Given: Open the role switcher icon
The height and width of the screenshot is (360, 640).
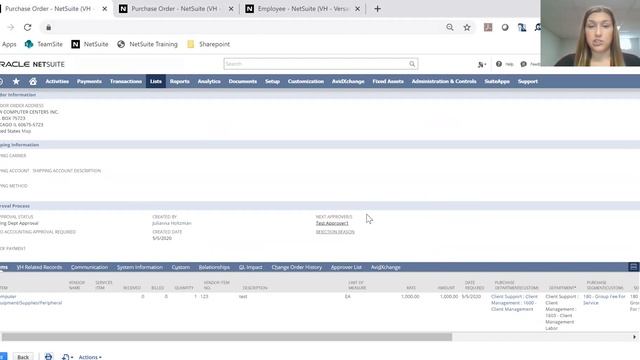Looking at the screenshot, I should 482,64.
